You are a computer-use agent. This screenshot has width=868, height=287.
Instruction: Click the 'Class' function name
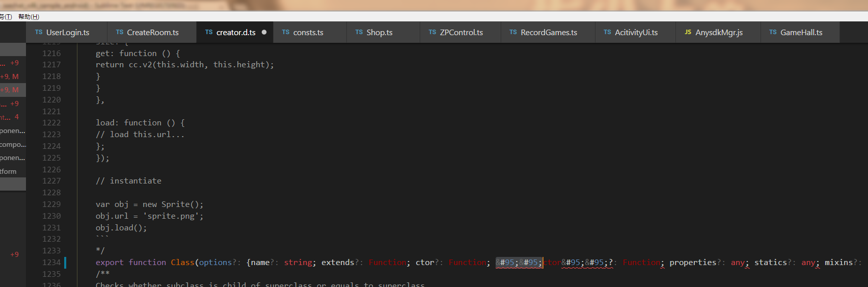pos(182,263)
